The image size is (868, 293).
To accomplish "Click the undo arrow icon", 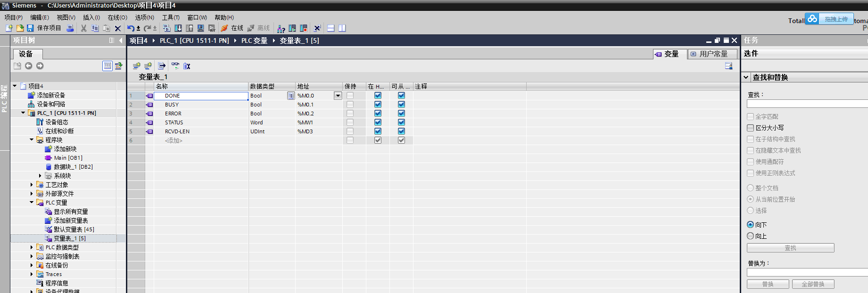I will click(131, 28).
